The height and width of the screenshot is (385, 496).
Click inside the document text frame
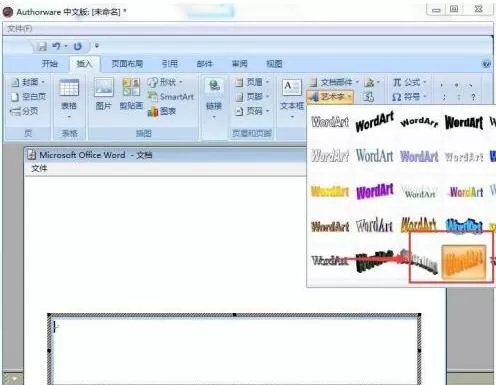pyautogui.click(x=235, y=351)
